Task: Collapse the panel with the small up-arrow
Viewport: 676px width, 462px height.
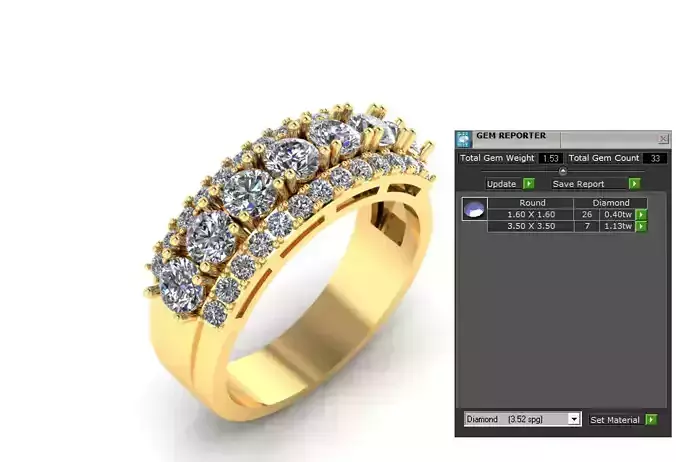Action: [563, 171]
